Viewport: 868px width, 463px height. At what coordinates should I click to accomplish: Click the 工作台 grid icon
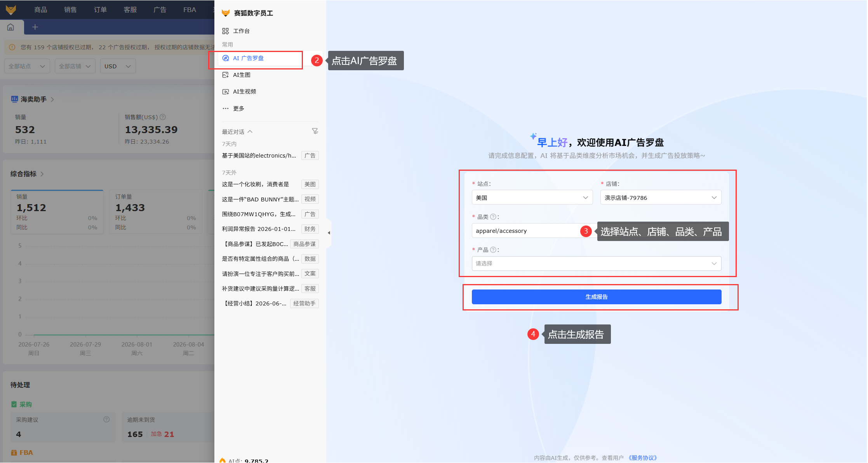tap(225, 31)
